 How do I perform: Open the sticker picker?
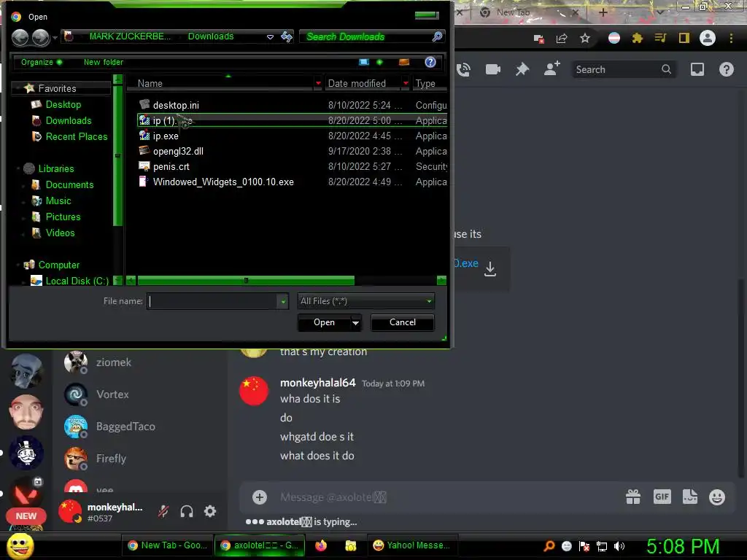(690, 497)
